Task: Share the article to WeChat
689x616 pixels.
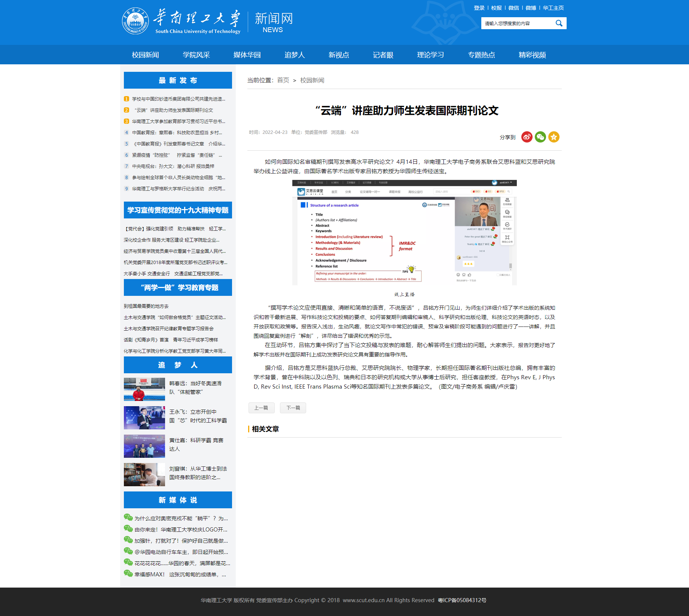Action: click(540, 137)
